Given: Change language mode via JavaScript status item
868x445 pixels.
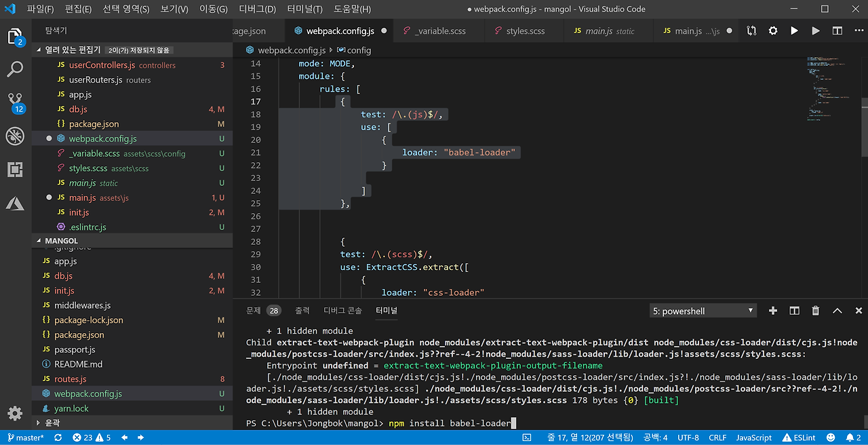Looking at the screenshot, I should pos(753,438).
